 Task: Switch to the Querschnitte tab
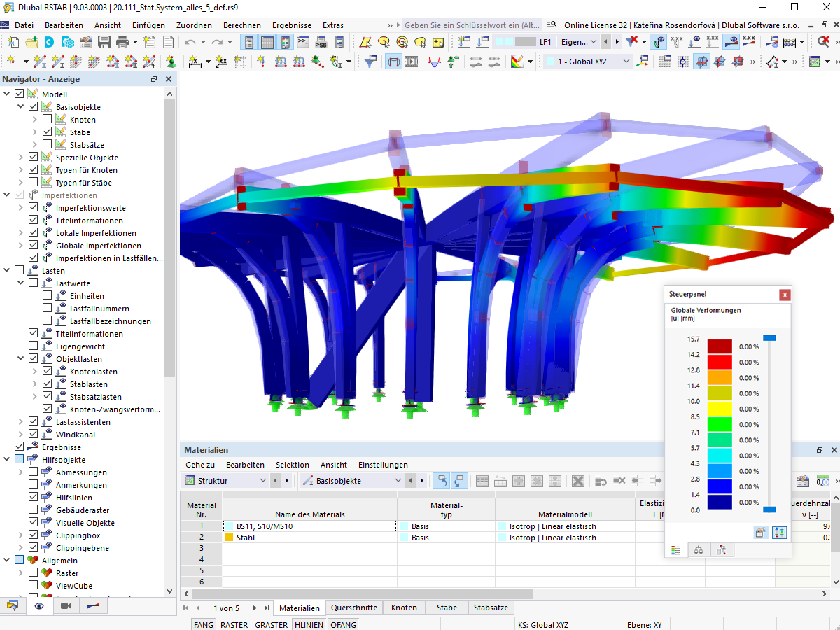354,608
